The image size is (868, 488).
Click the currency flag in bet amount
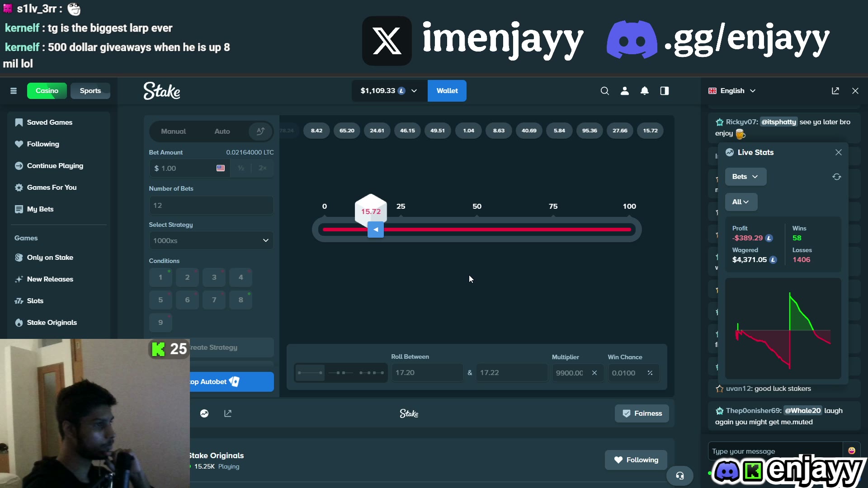(221, 168)
